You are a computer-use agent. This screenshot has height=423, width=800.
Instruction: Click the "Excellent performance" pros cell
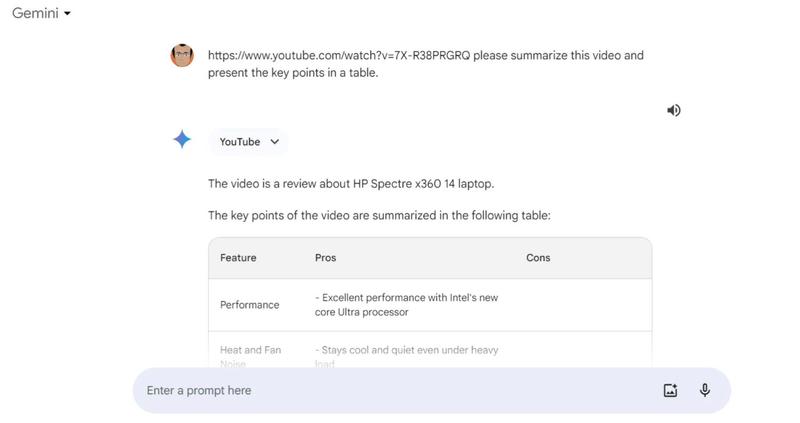coord(406,305)
